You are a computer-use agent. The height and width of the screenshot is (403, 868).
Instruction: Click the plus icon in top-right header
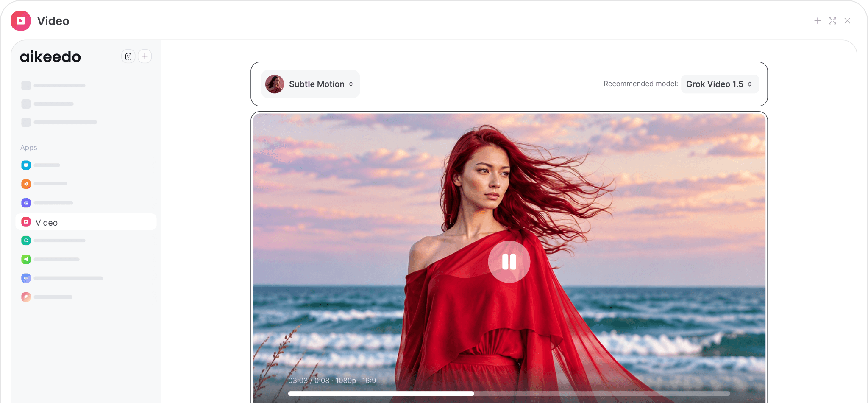[818, 21]
